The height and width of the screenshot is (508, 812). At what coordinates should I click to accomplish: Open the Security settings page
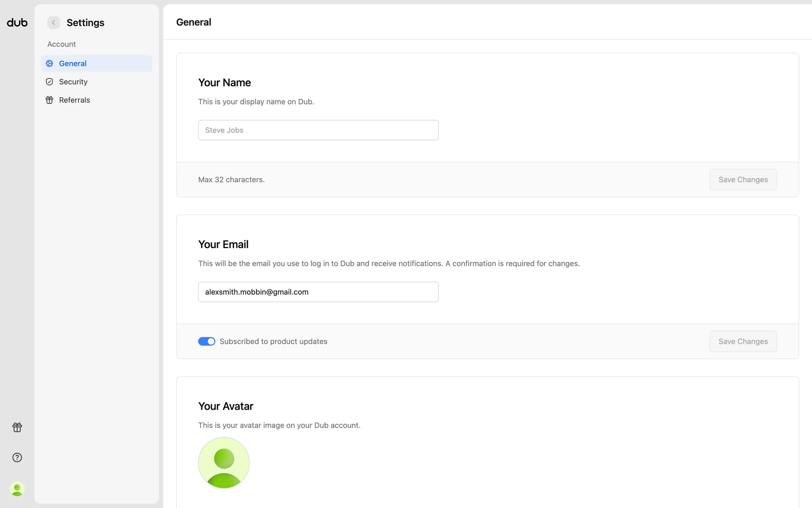(73, 82)
